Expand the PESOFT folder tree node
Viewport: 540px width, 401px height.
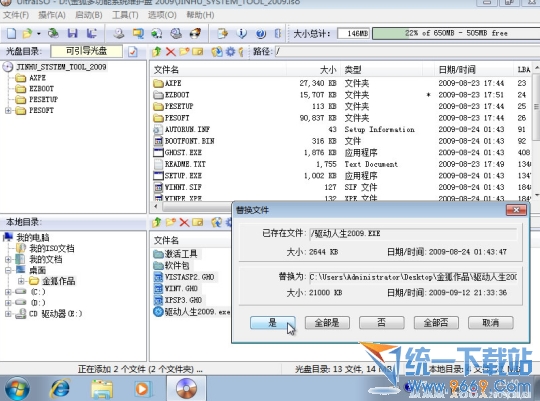8,111
